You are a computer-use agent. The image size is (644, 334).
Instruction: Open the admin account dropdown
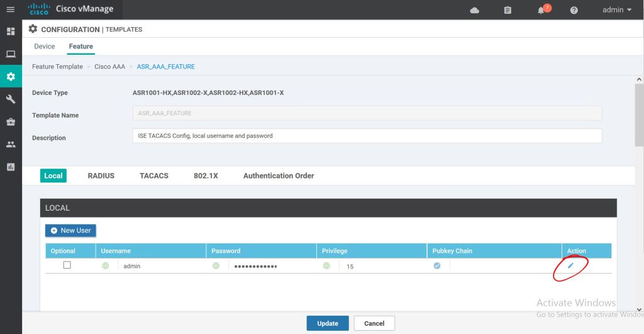pyautogui.click(x=616, y=10)
